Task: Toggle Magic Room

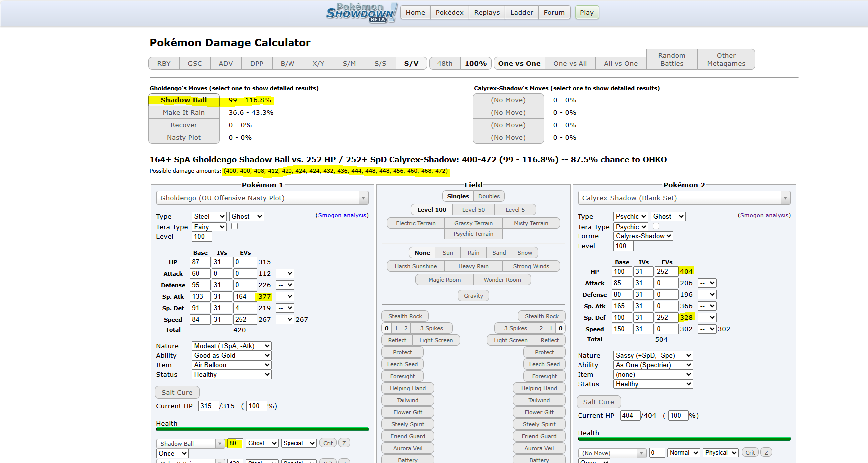Action: 444,280
